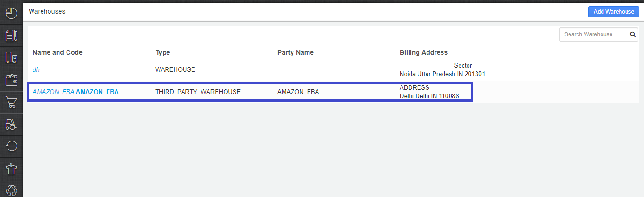Select the THIRD_PARTY_WAREHOUSE type cell
The width and height of the screenshot is (644, 197).
tap(198, 92)
